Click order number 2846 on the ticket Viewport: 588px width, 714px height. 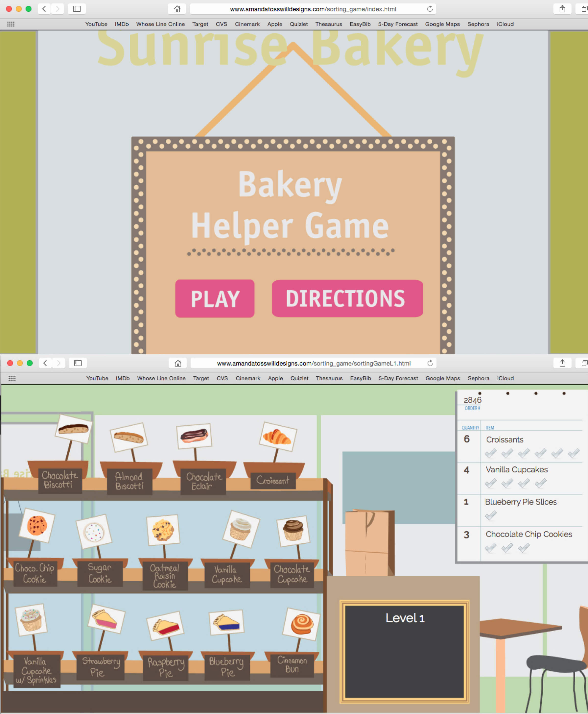[473, 400]
